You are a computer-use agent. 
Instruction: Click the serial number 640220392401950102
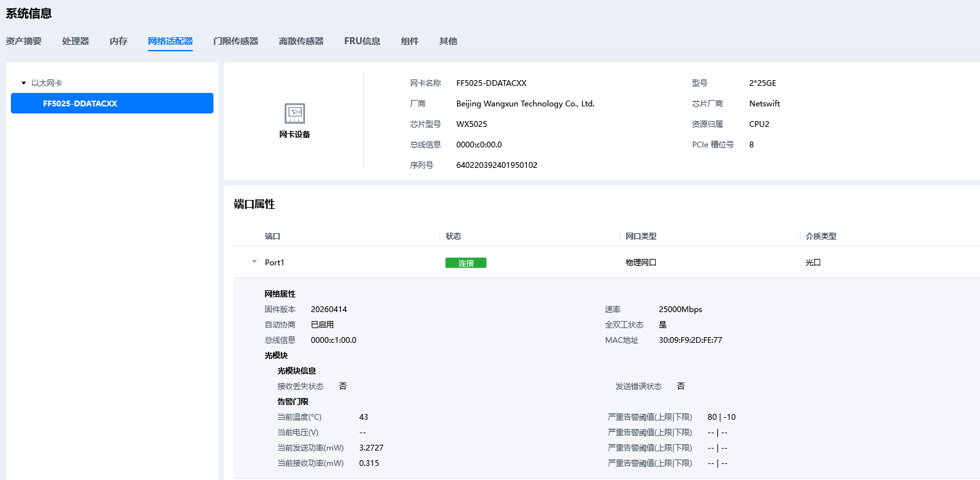click(497, 165)
